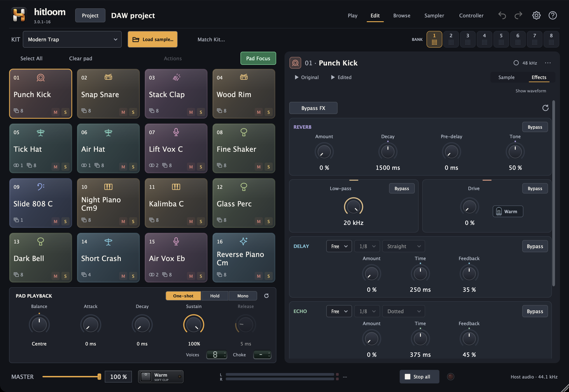Click the Master volume slider handle
This screenshot has width=569, height=392.
pos(99,376)
